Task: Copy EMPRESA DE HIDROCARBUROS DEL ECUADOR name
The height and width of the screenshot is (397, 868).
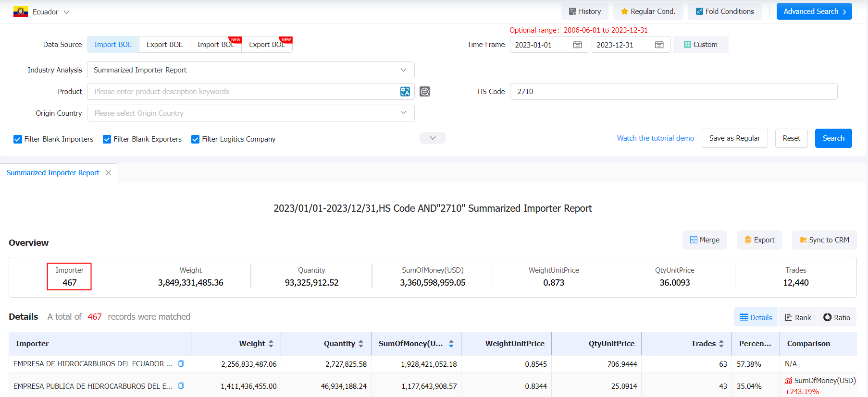Action: point(181,364)
